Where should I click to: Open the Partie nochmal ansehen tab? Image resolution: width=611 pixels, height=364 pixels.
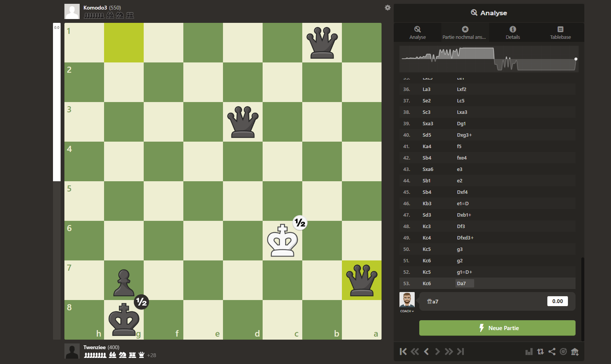pyautogui.click(x=465, y=32)
